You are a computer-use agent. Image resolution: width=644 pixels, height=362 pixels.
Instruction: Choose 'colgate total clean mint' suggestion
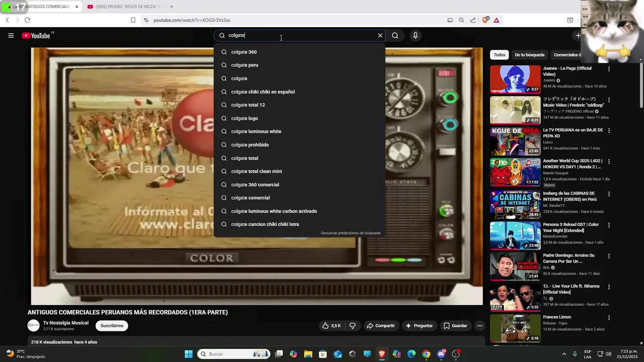tap(299, 171)
